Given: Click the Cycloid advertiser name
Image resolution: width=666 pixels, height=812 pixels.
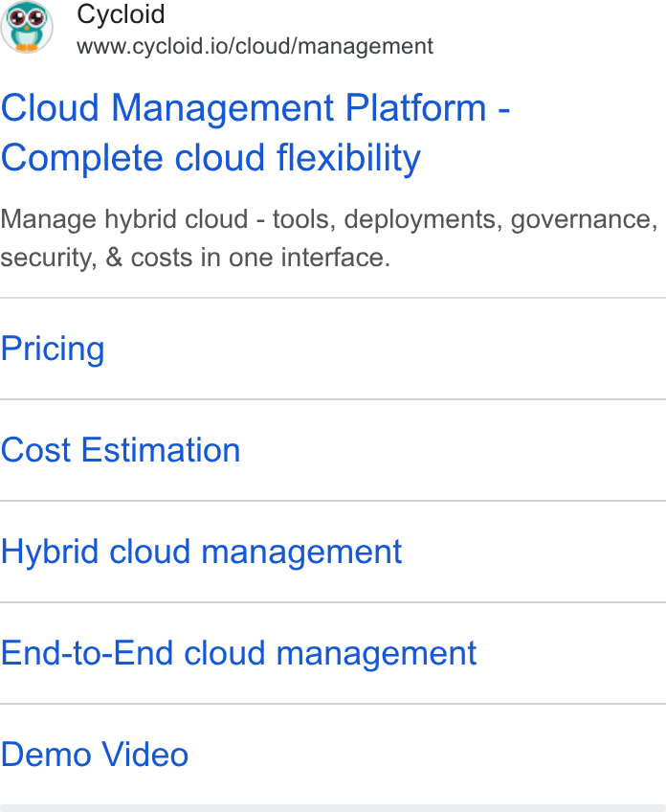Looking at the screenshot, I should [x=121, y=14].
